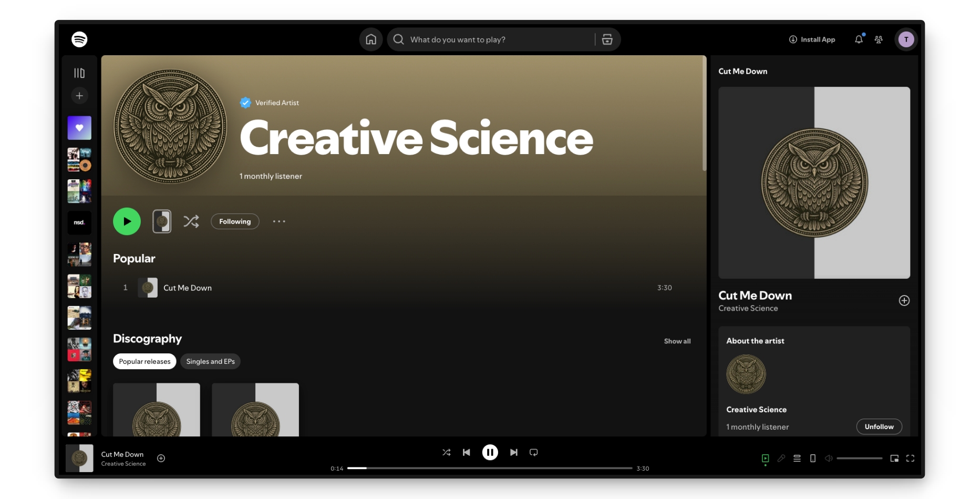
Task: Open the lyrics microphone icon
Action: [x=781, y=459]
